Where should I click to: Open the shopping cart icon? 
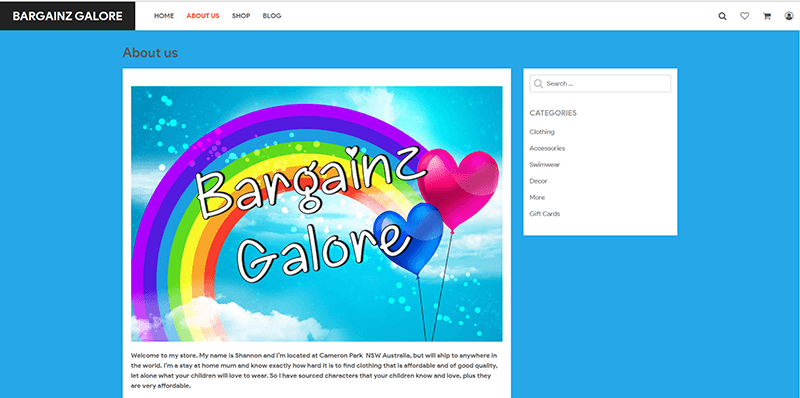tap(766, 16)
